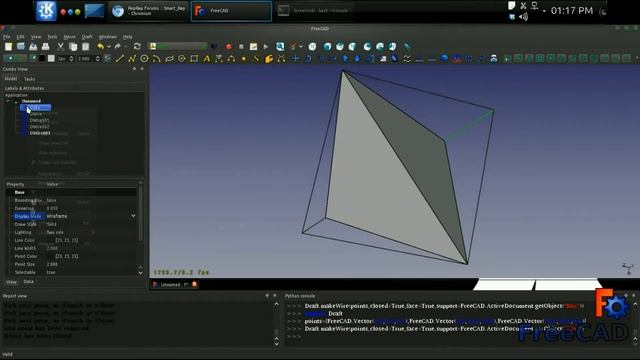Toggle the last Draft snap button
Screen dimensions: 640x360
point(626,59)
